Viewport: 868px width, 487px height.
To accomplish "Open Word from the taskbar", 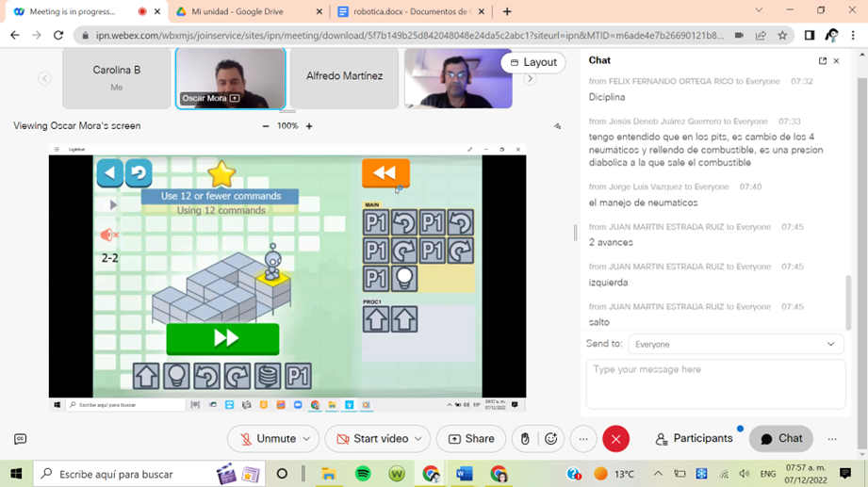I will [465, 474].
